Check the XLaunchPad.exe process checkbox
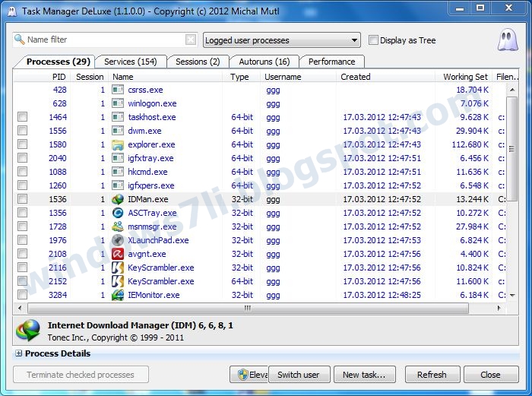The height and width of the screenshot is (396, 532). click(23, 240)
